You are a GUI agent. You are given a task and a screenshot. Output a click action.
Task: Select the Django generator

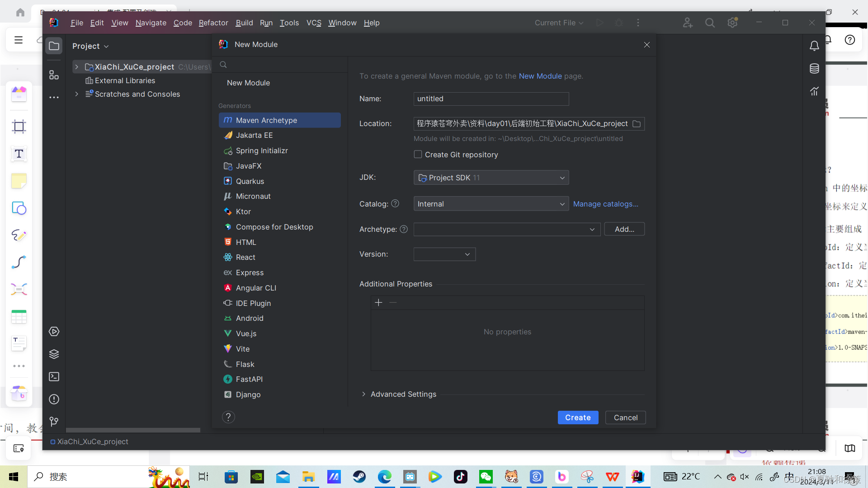(x=280, y=394)
